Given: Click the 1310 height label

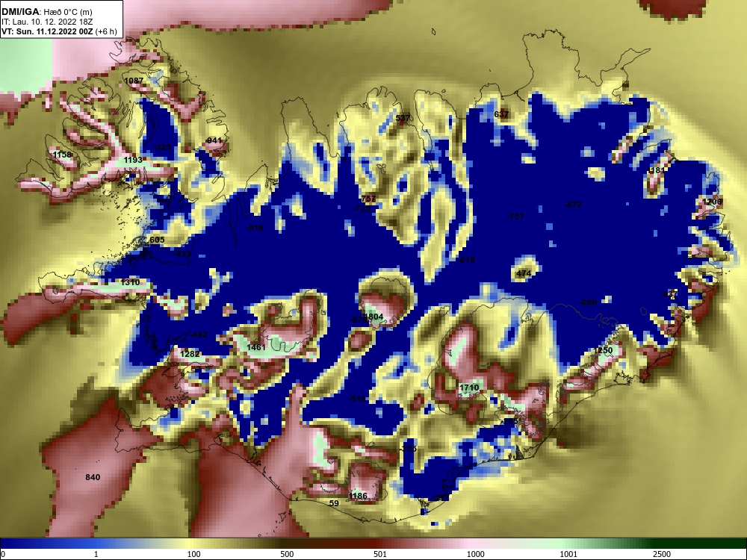Looking at the screenshot, I should (x=130, y=282).
